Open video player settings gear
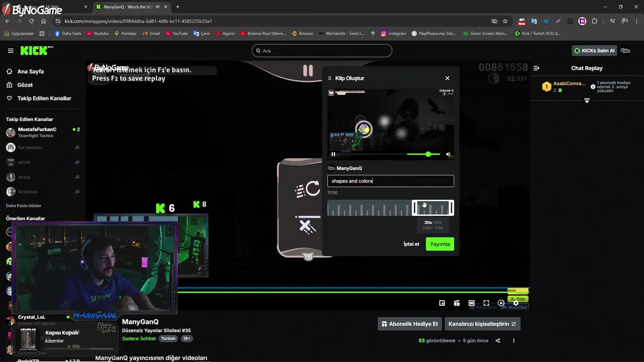 [516, 303]
